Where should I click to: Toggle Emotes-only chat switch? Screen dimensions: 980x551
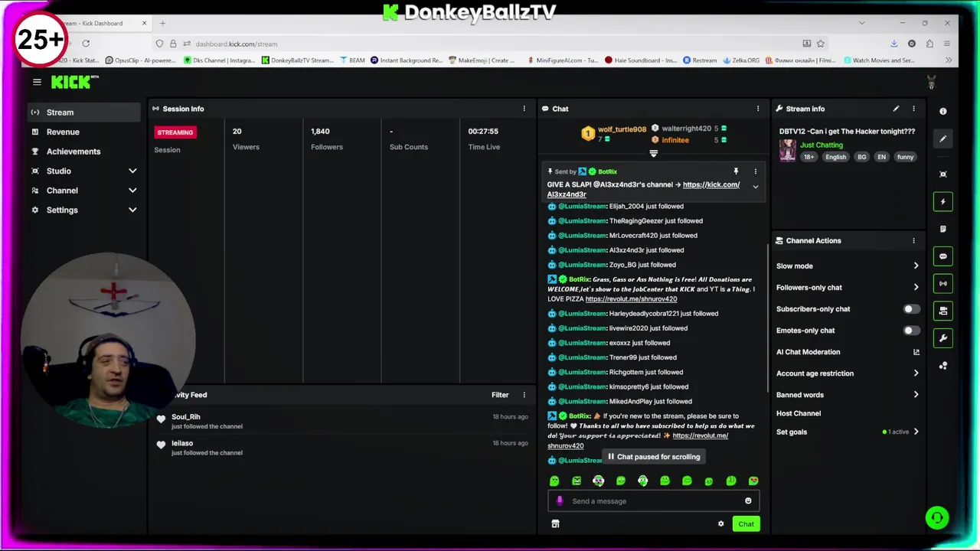coord(910,331)
